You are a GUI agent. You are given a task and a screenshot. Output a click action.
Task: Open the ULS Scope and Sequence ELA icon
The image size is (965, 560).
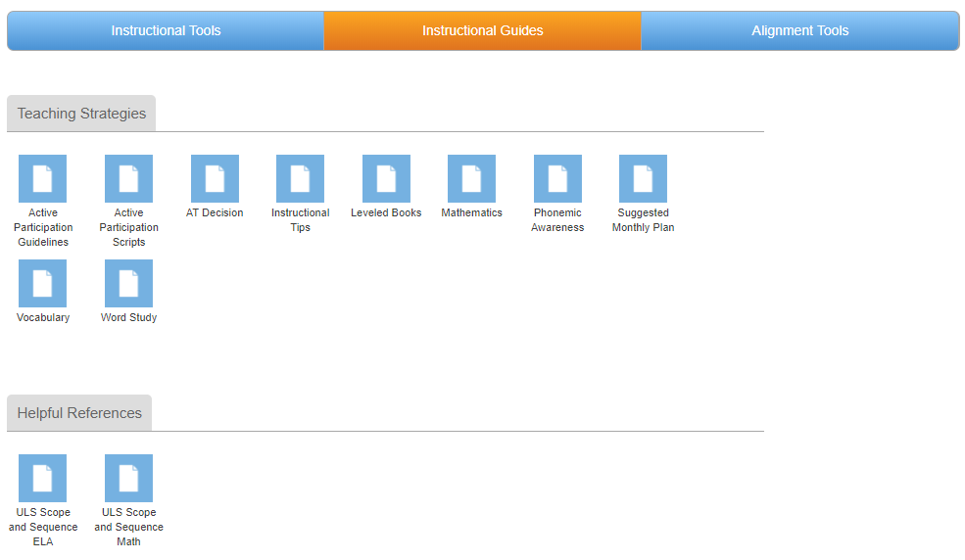(42, 478)
